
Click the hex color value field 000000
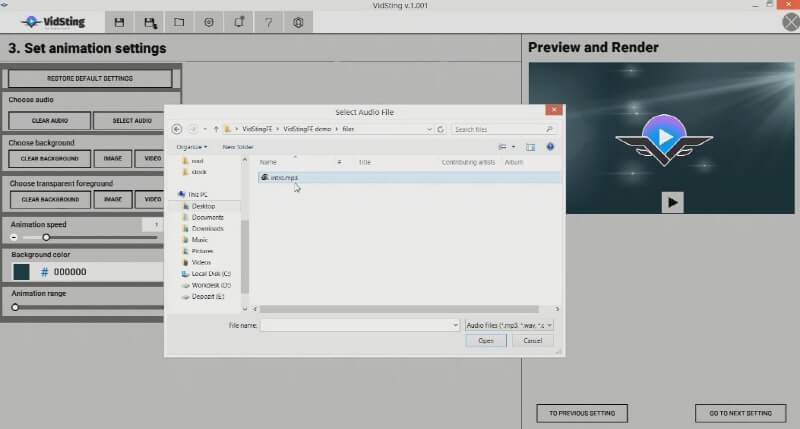click(70, 272)
